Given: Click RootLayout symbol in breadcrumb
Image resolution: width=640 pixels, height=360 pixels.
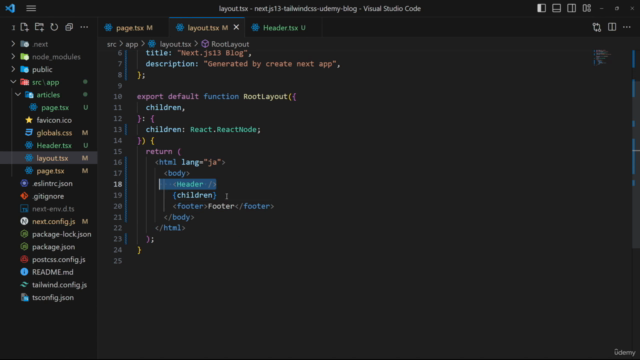Looking at the screenshot, I should [230, 44].
